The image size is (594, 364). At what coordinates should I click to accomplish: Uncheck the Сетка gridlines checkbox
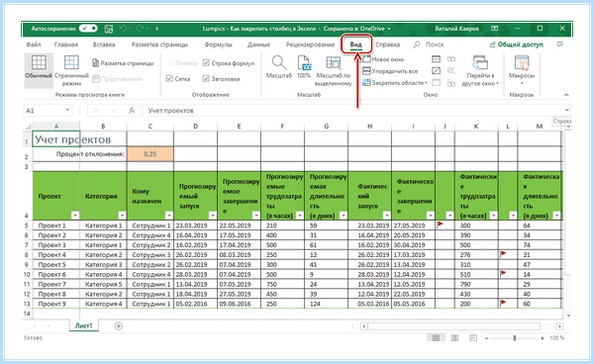(x=169, y=79)
